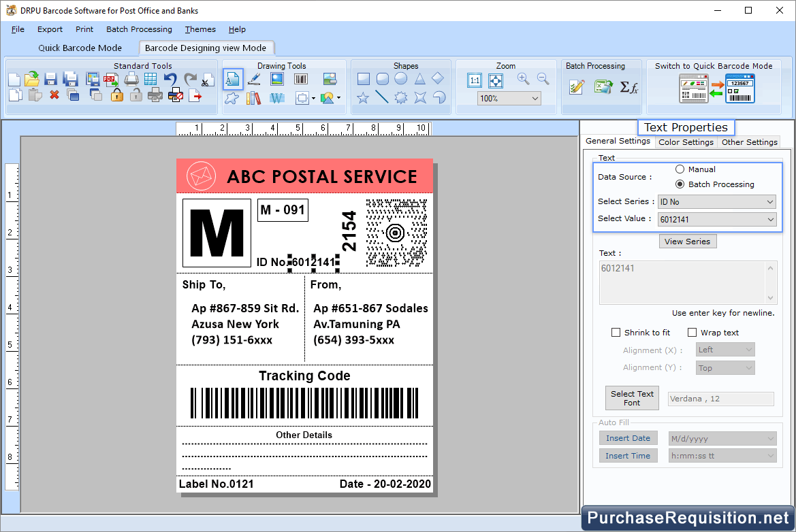
Task: Open the Batch Processing menu
Action: click(x=139, y=29)
